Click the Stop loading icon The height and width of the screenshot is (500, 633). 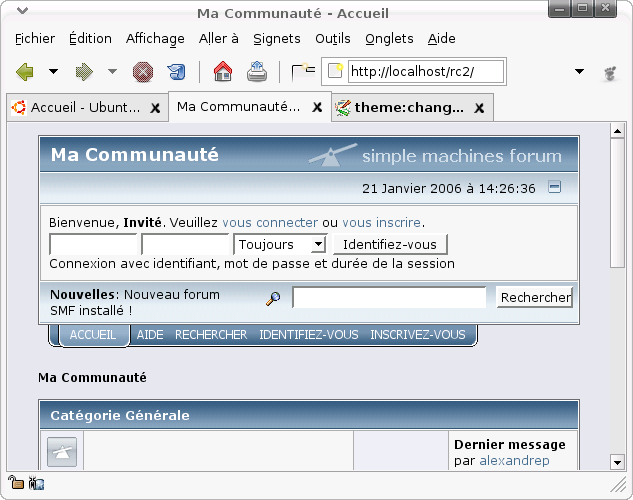pos(143,72)
